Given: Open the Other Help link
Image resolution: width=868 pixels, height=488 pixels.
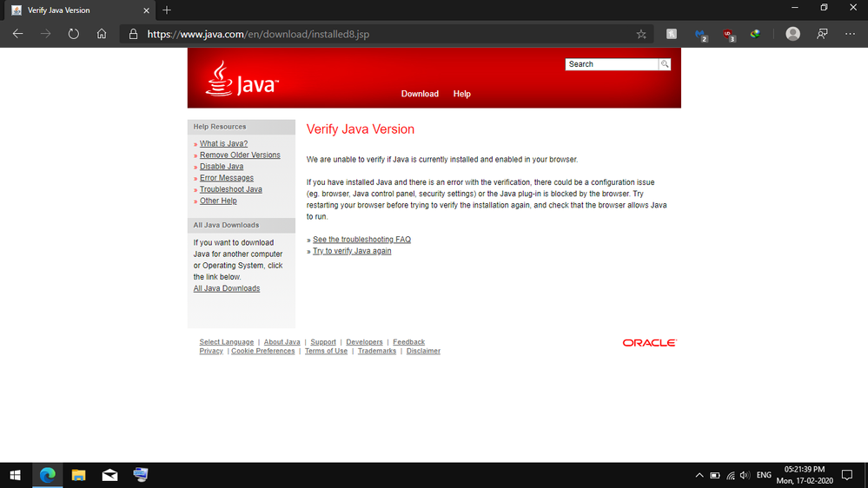Looking at the screenshot, I should tap(218, 201).
